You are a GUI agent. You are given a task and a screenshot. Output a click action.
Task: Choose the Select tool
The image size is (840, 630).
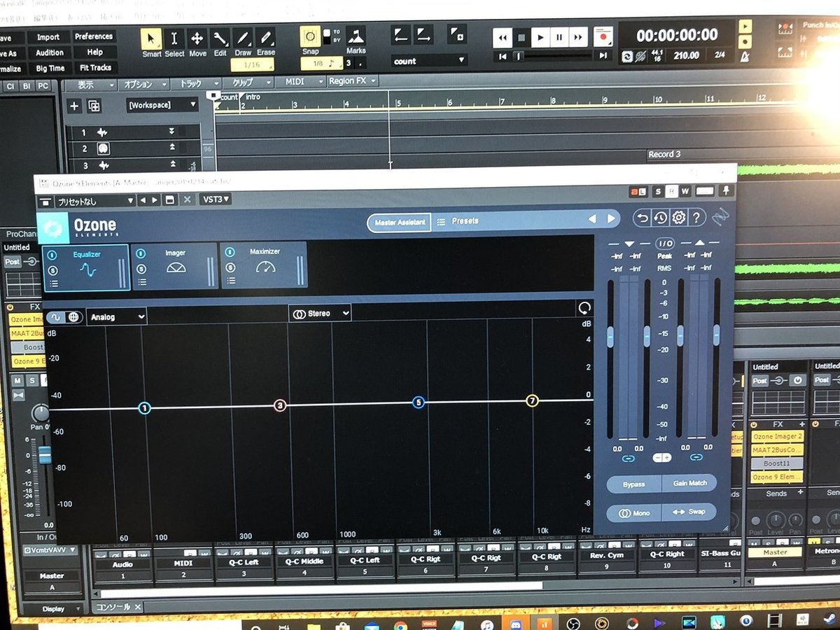(x=175, y=38)
